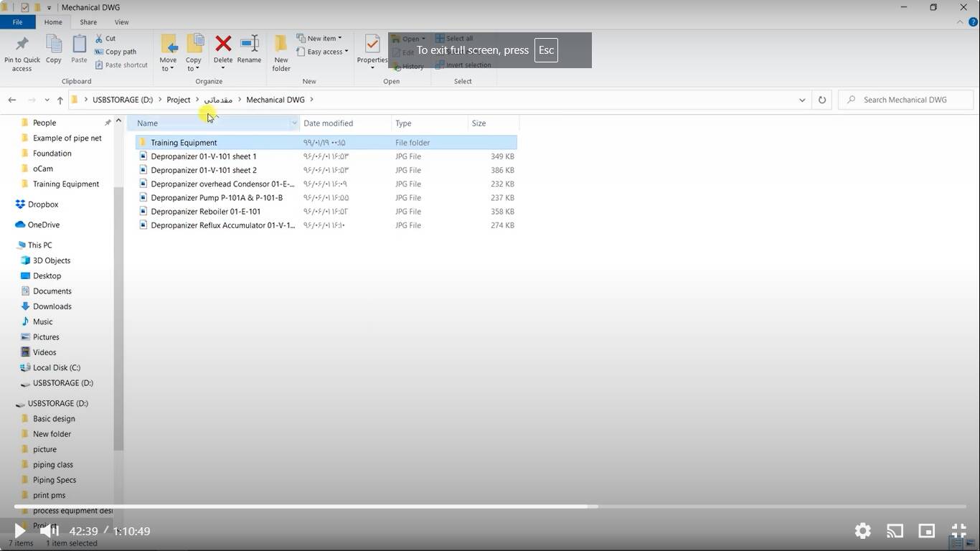This screenshot has height=551, width=980.
Task: Open the Basic design folder in sidebar
Action: (x=54, y=419)
